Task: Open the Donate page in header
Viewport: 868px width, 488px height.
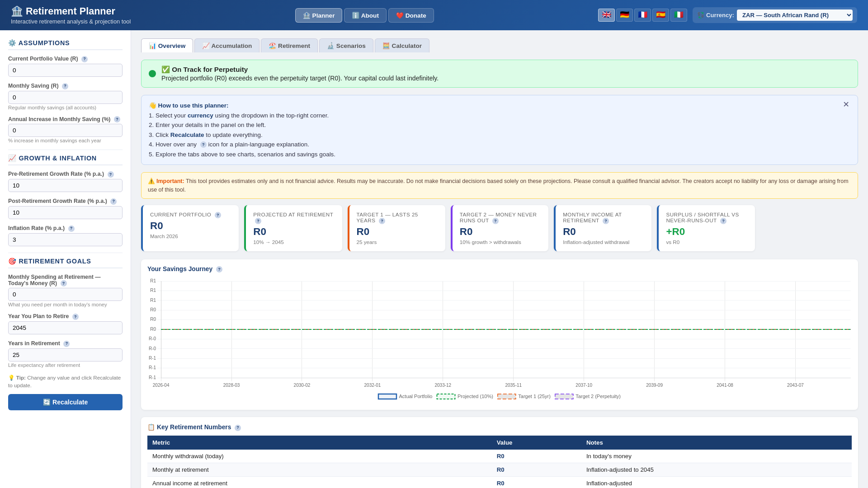Action: (411, 15)
